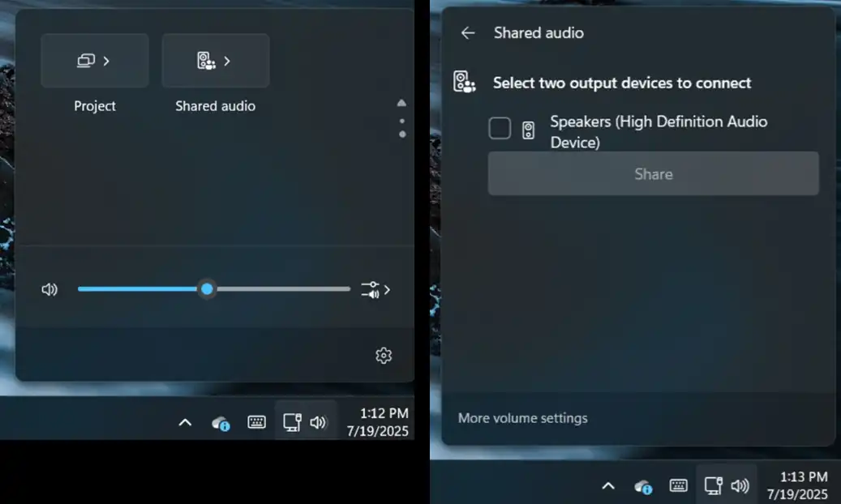This screenshot has width=841, height=504.
Task: Click touch keyboard icon near 1:12 PM clock
Action: pos(256,422)
